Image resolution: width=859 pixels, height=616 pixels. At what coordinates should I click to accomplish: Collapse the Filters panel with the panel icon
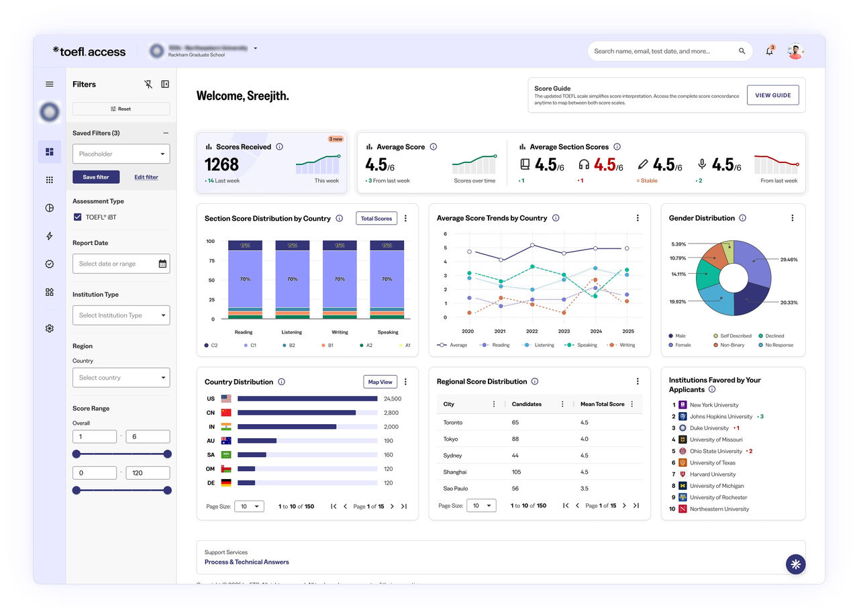tap(165, 85)
